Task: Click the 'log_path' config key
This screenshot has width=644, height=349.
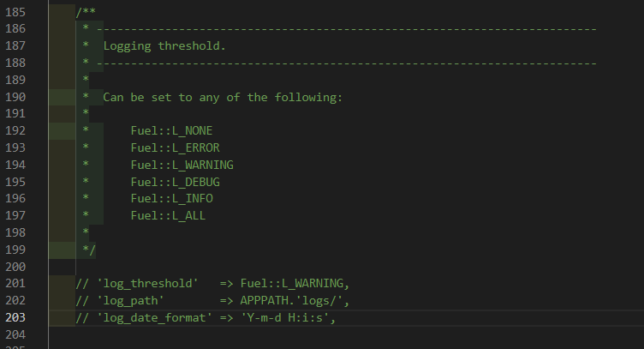Action: tap(130, 300)
